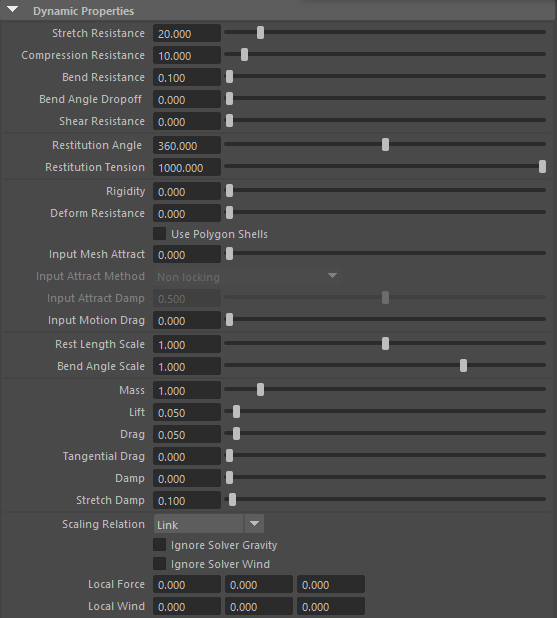Click the Stretch Damp value field
557x618 pixels.
tap(187, 501)
